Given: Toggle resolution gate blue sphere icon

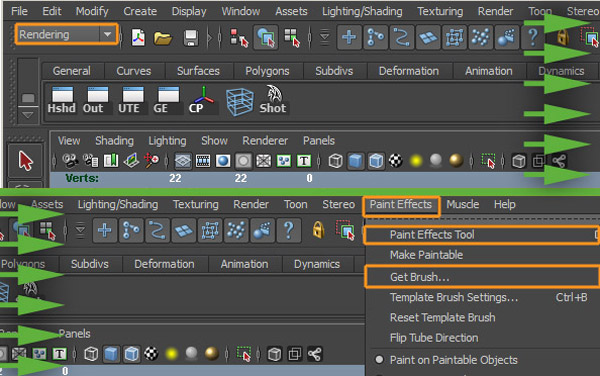Looking at the screenshot, I should pyautogui.click(x=223, y=161).
